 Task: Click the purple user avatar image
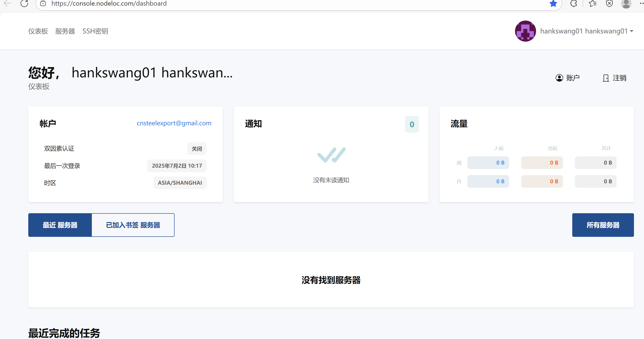tap(525, 31)
